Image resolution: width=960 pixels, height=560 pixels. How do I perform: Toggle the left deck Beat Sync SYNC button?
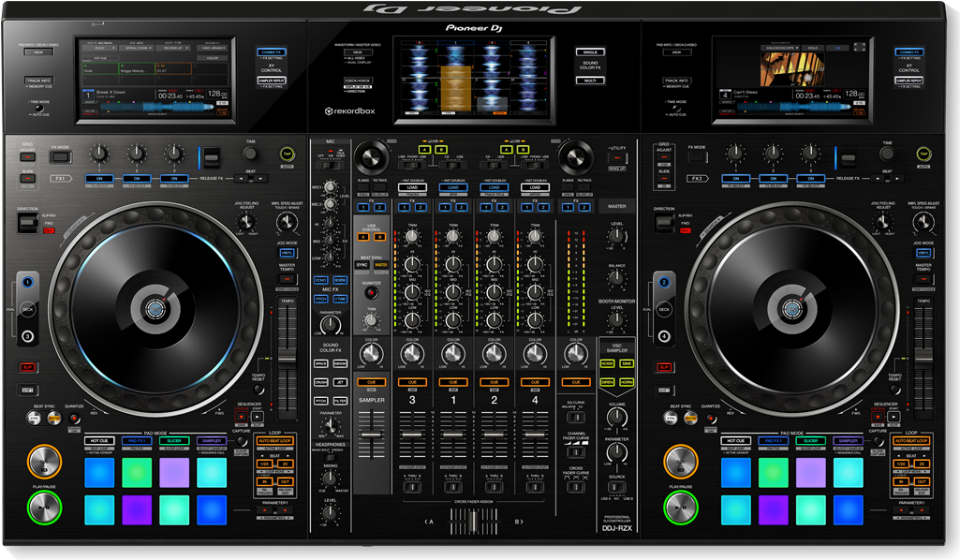tap(35, 418)
